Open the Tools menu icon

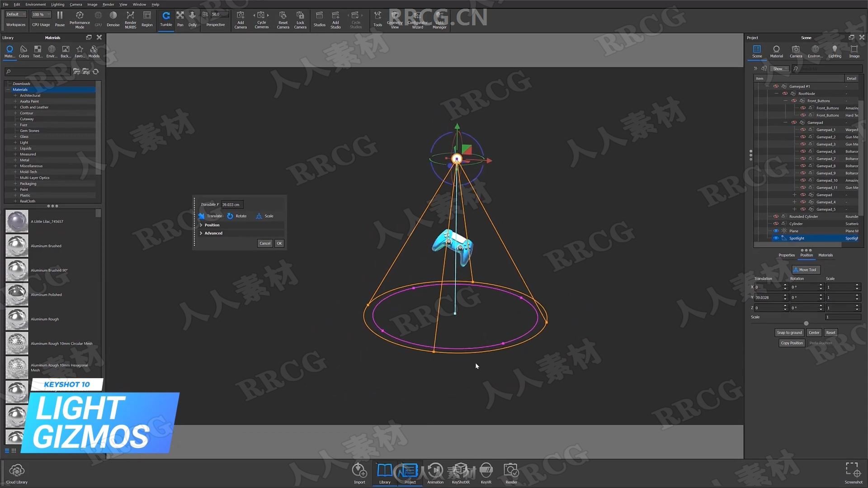pyautogui.click(x=377, y=19)
